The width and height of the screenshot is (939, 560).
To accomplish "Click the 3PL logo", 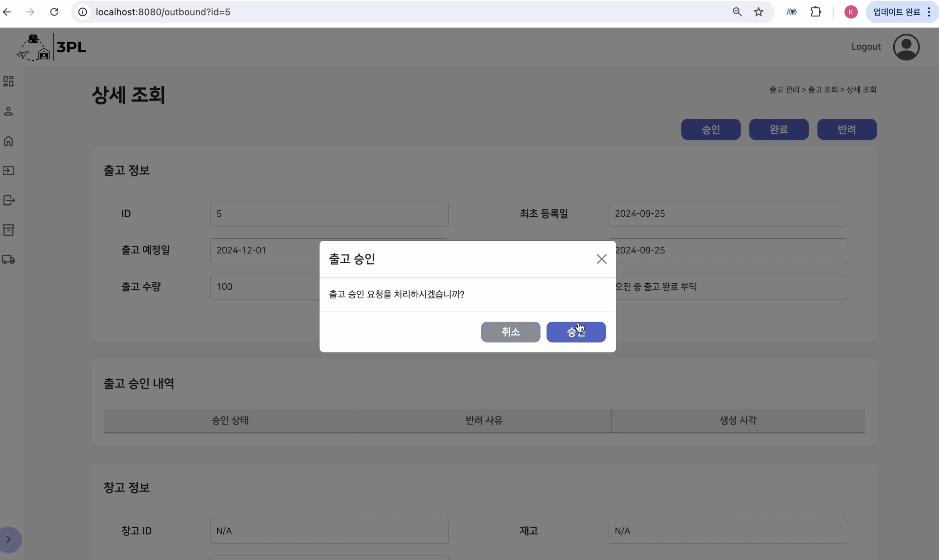I will coord(52,47).
